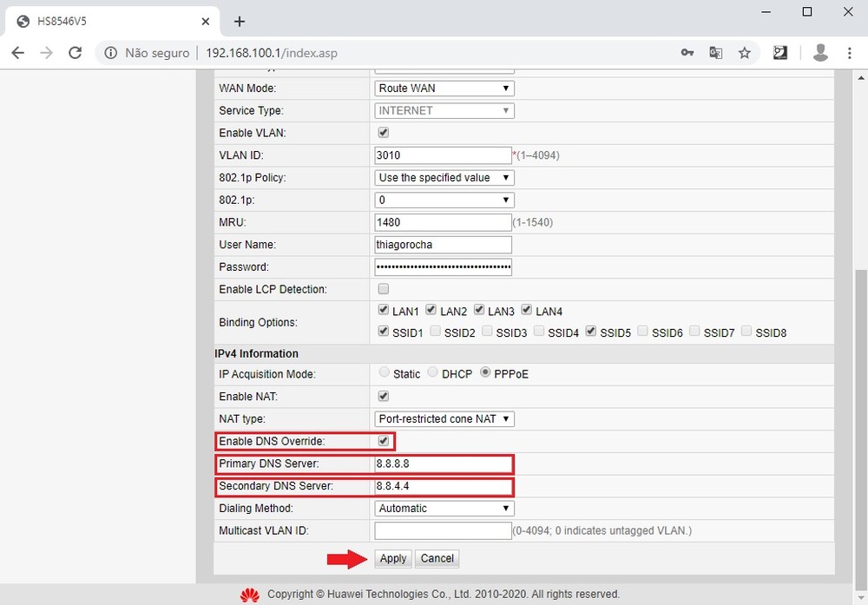868x605 pixels.
Task: Open the WAN Mode dropdown
Action: (x=444, y=88)
